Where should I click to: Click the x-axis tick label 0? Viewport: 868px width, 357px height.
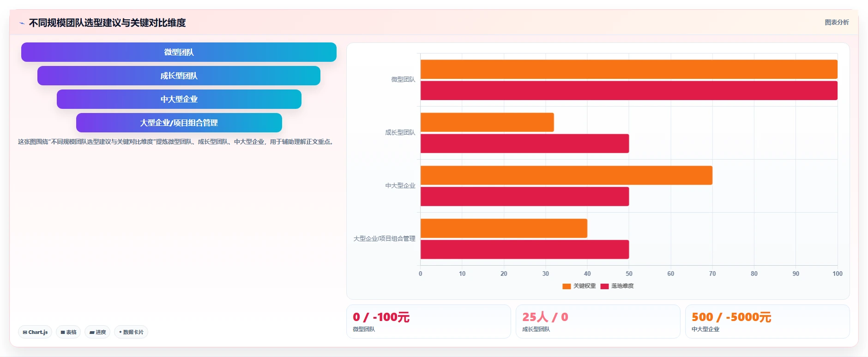point(420,274)
